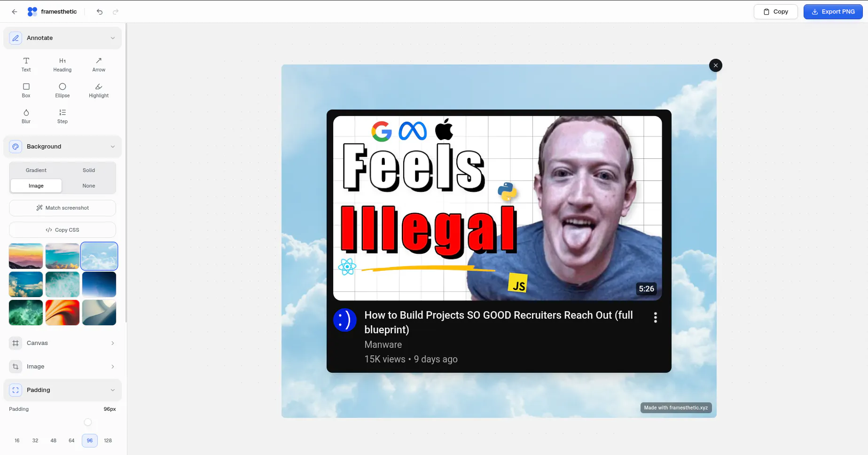This screenshot has width=868, height=455.
Task: Select the Ellipse annotation tool
Action: click(63, 91)
